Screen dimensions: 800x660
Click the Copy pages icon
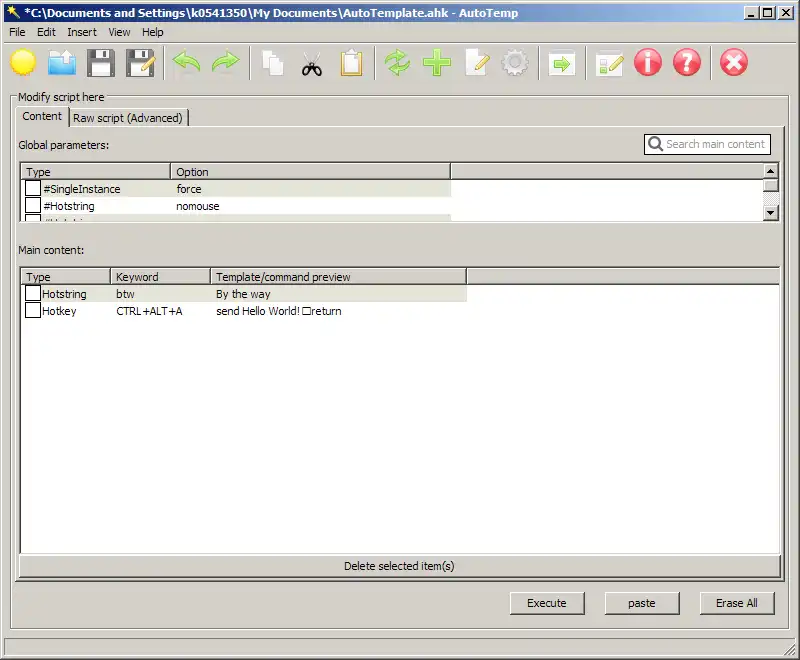click(272, 63)
